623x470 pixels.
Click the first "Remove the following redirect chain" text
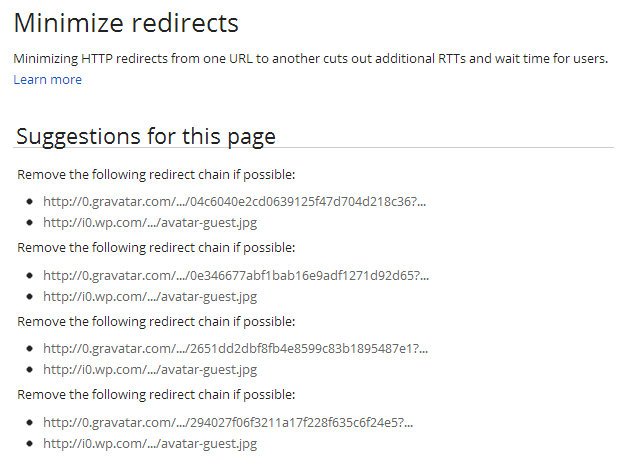coord(156,175)
